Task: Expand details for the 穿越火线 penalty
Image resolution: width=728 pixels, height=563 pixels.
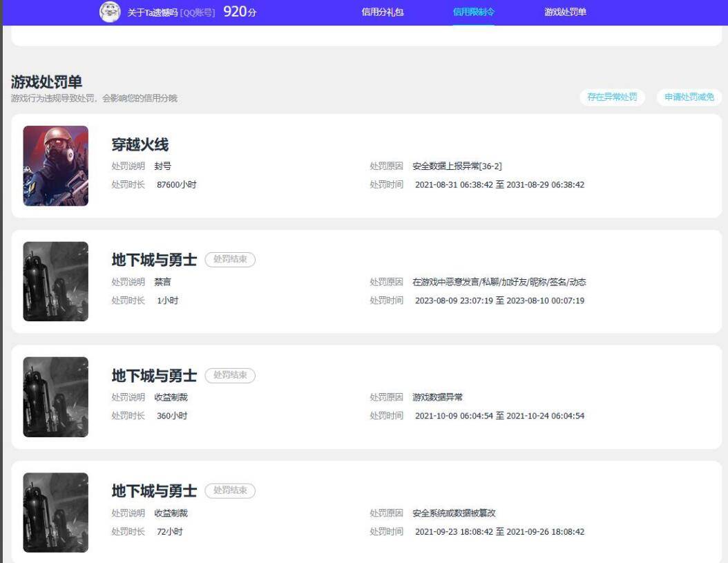Action: pos(364,166)
